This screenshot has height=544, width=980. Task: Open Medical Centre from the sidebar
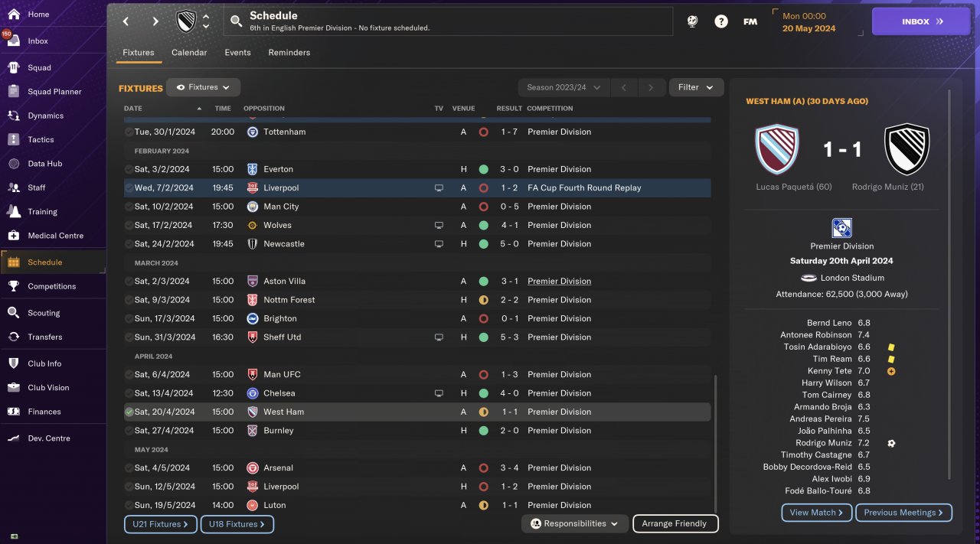(x=13, y=236)
